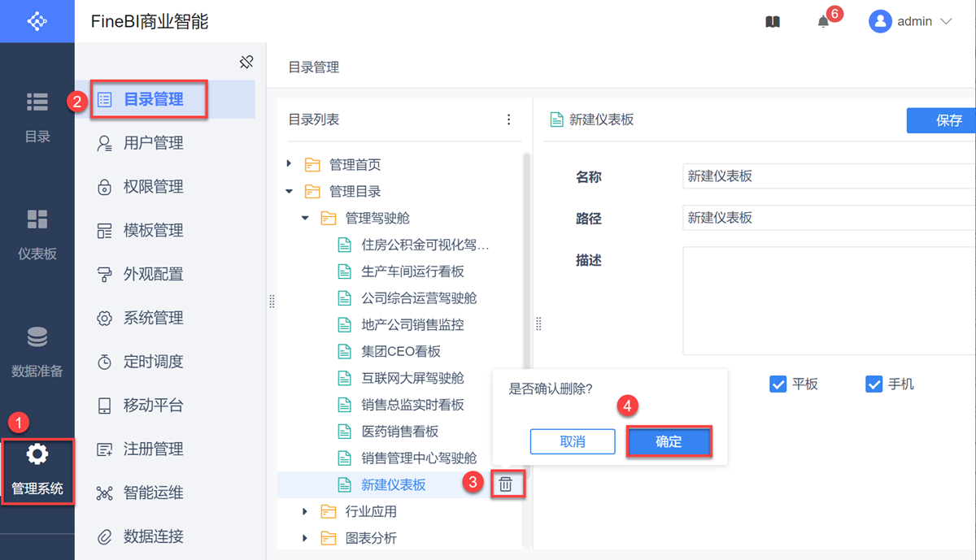The width and height of the screenshot is (976, 560).
Task: Click the pin icon above the menu
Action: 246,62
